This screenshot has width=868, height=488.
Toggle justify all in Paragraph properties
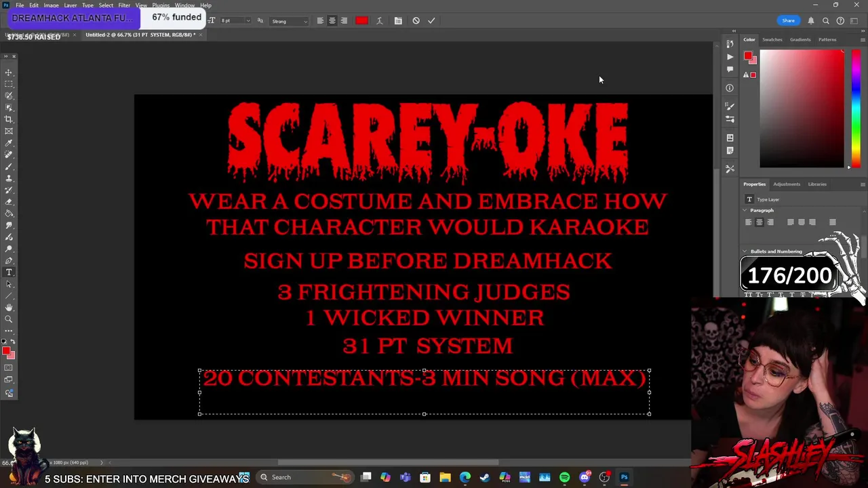point(833,222)
